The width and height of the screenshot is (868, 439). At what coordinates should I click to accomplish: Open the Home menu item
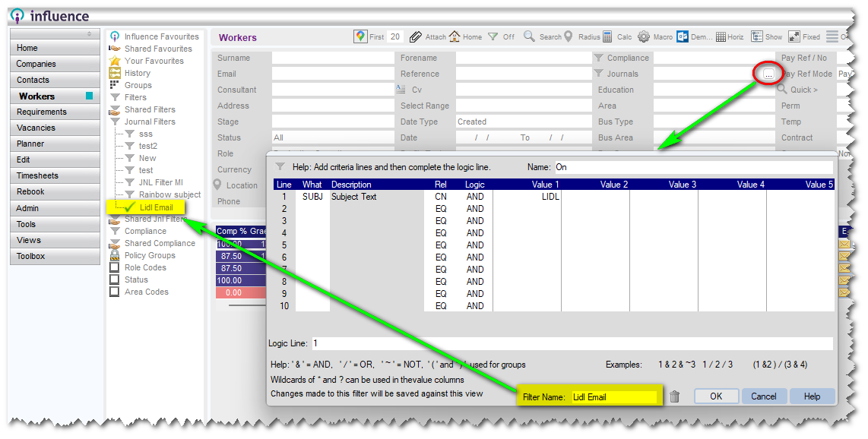(x=55, y=48)
